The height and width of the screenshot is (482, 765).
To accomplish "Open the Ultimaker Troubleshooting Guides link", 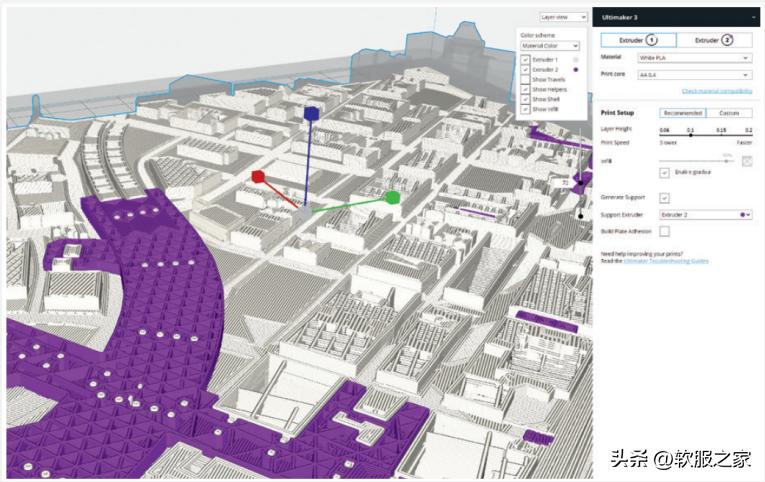I will [666, 261].
